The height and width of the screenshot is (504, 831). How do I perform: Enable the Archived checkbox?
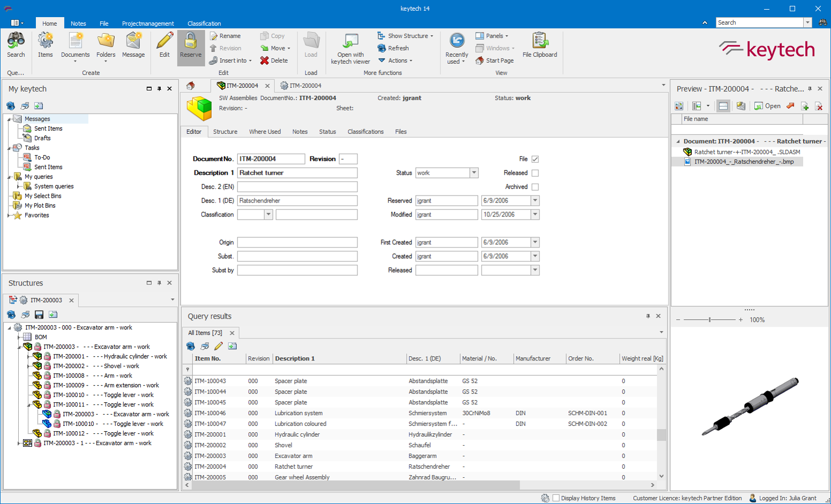click(534, 186)
